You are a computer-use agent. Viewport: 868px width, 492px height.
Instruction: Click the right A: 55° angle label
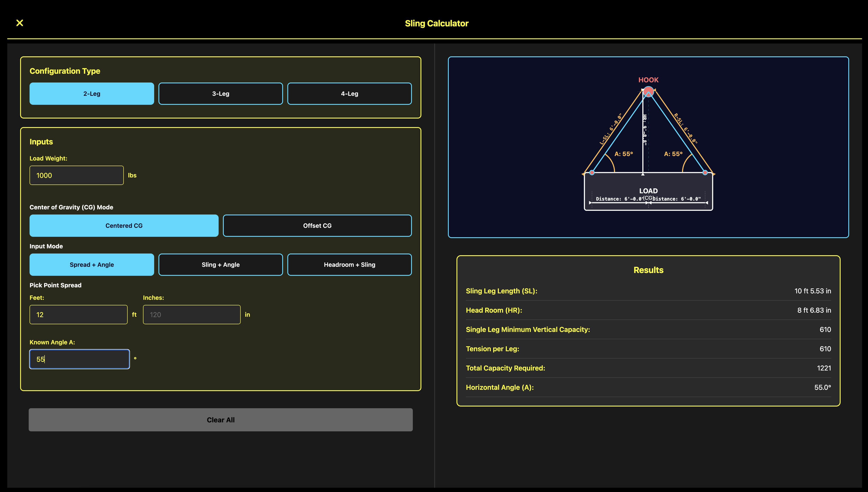[x=673, y=154]
